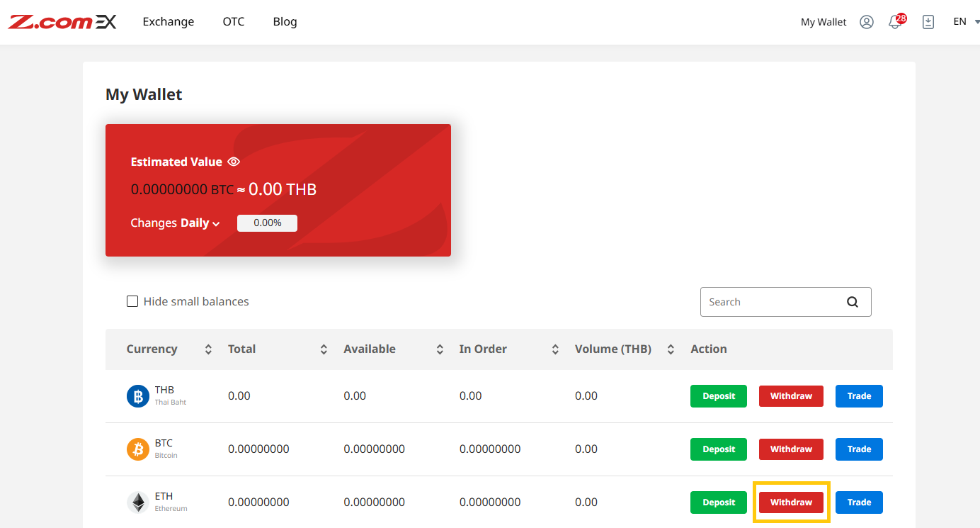Click Withdraw for ETH
Viewport: 980px width, 528px height.
(791, 502)
